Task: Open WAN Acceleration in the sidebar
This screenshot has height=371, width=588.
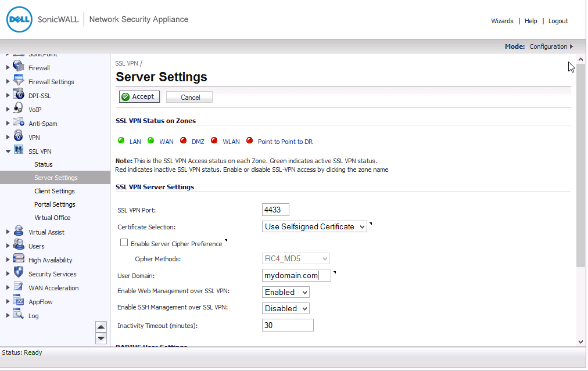Action: [53, 288]
